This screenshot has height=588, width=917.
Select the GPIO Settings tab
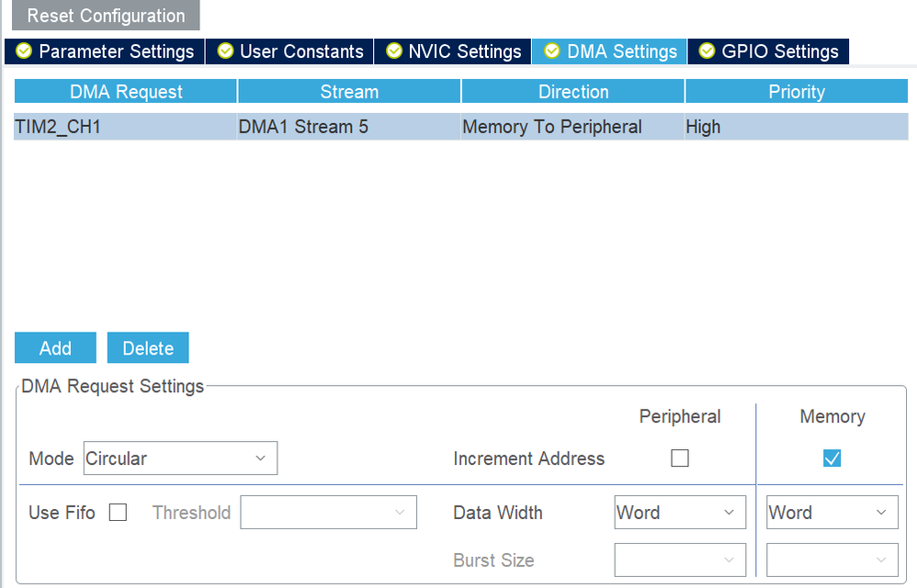779,51
